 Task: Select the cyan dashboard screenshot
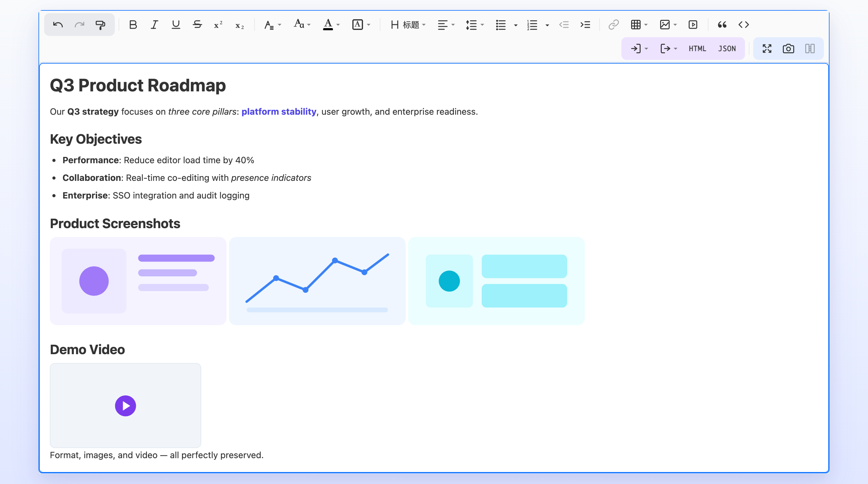496,281
